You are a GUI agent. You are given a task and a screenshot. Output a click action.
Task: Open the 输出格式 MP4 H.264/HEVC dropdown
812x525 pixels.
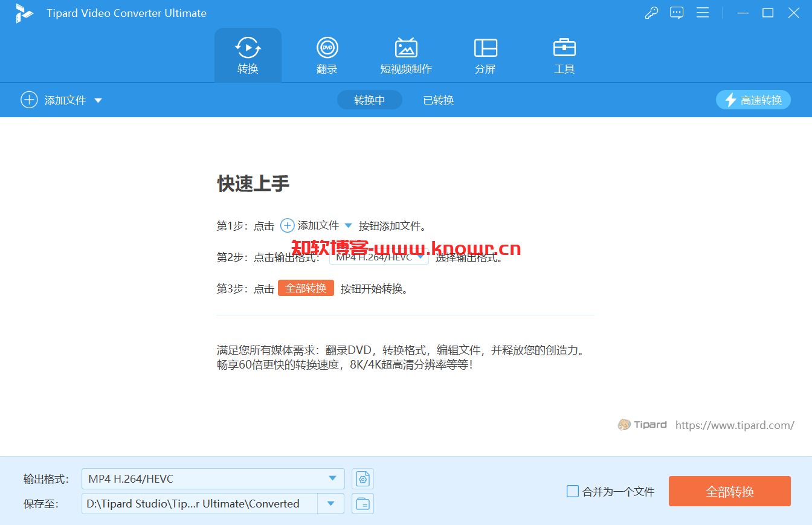click(x=213, y=479)
